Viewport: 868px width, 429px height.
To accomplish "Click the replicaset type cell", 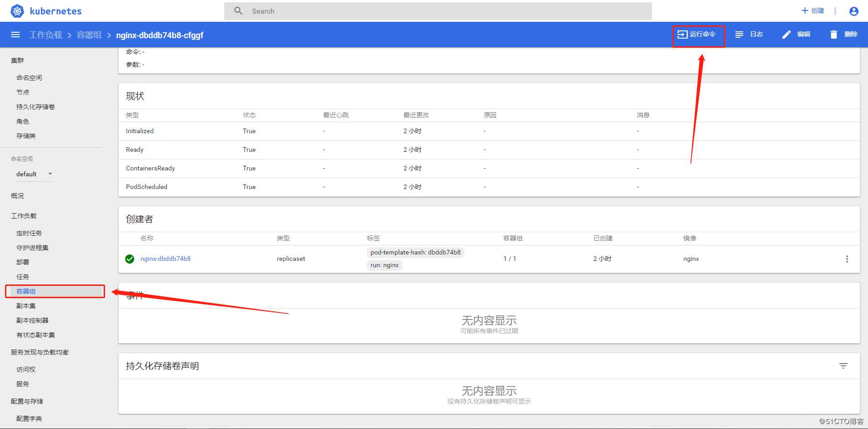I will (x=291, y=259).
